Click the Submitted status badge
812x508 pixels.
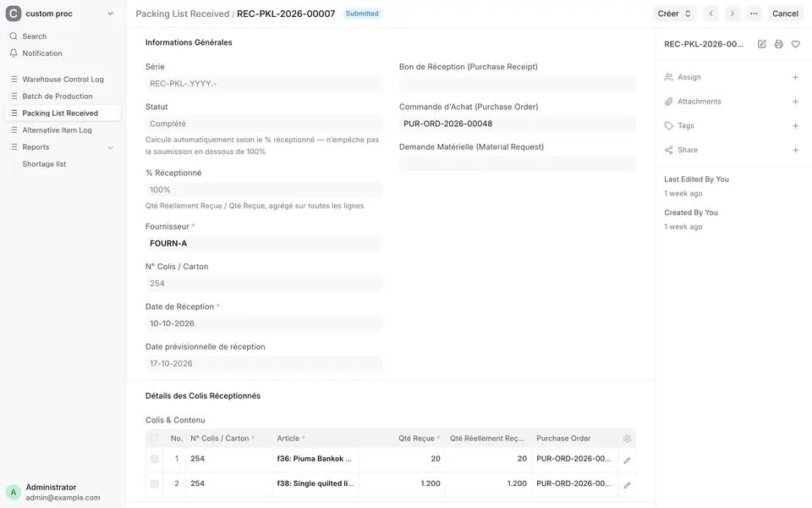click(362, 14)
